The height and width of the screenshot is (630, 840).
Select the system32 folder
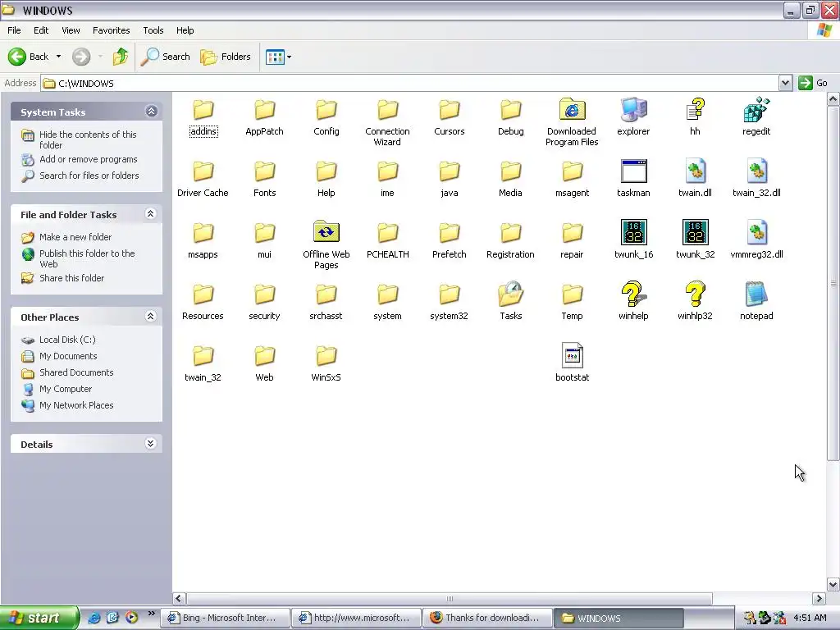click(449, 294)
